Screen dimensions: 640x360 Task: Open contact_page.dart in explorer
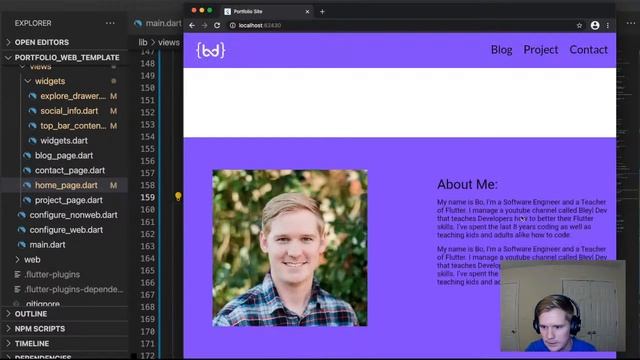(x=70, y=170)
